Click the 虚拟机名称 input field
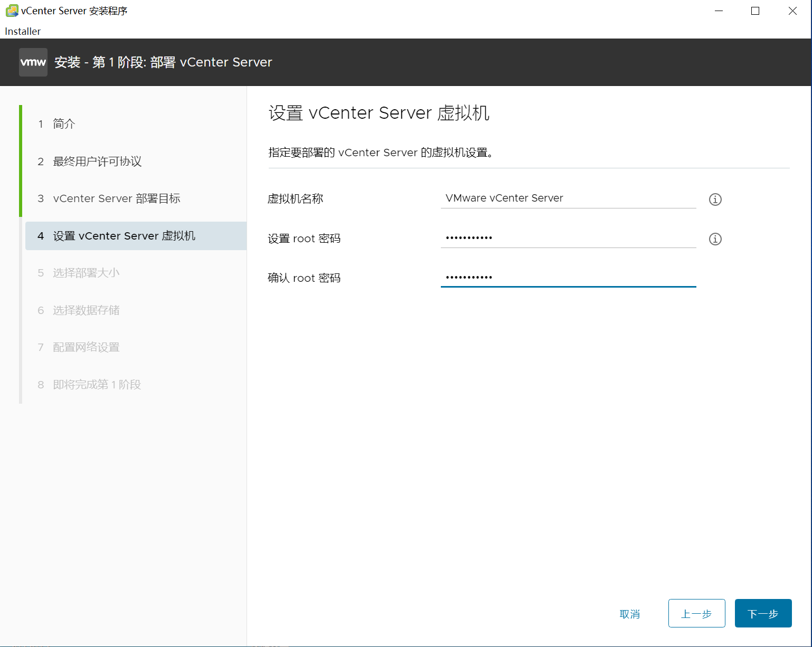Image resolution: width=812 pixels, height=647 pixels. click(568, 198)
